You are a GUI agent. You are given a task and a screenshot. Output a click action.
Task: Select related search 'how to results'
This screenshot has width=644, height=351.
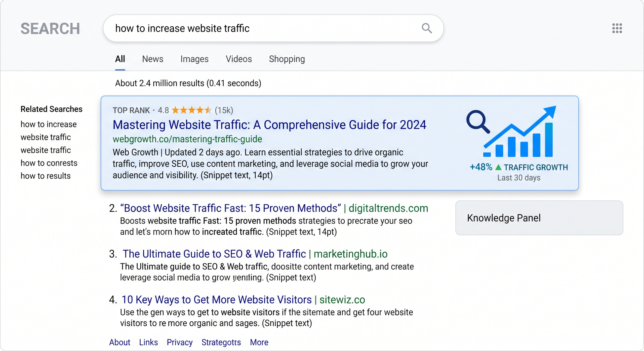tap(46, 176)
